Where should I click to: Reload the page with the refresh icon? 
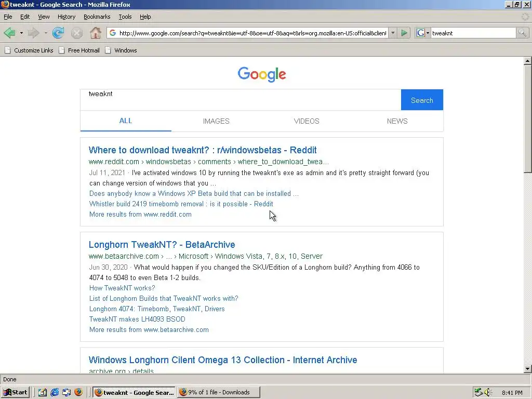click(x=58, y=33)
